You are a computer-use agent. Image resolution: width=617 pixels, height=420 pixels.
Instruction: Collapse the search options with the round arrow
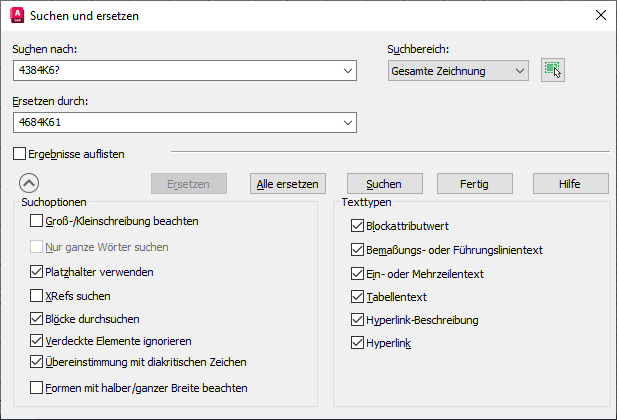(29, 183)
